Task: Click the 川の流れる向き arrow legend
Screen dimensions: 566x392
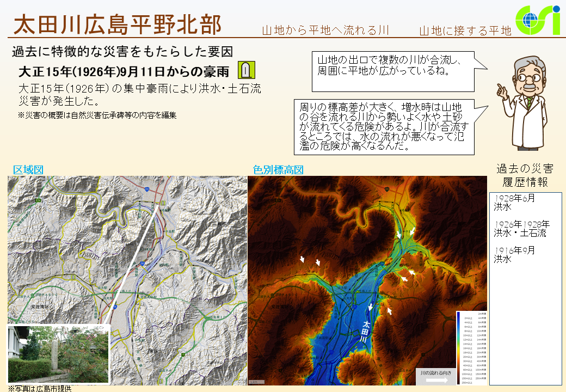Action: [435, 376]
